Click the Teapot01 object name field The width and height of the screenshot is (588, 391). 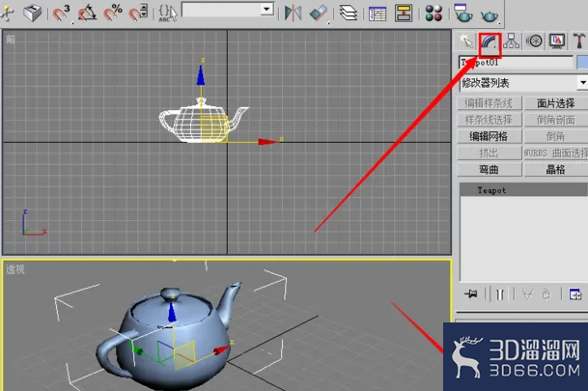click(x=516, y=62)
